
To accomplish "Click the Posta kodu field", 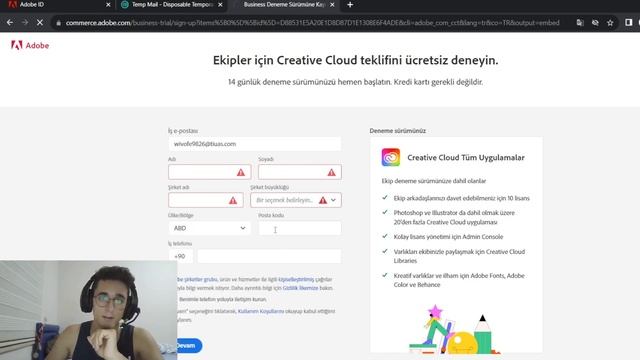I will (300, 228).
